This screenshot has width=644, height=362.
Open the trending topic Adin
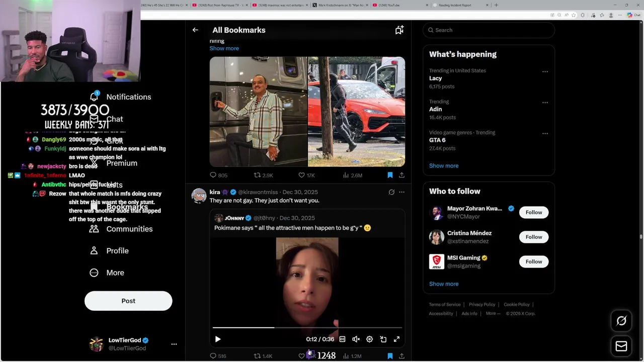(x=436, y=109)
